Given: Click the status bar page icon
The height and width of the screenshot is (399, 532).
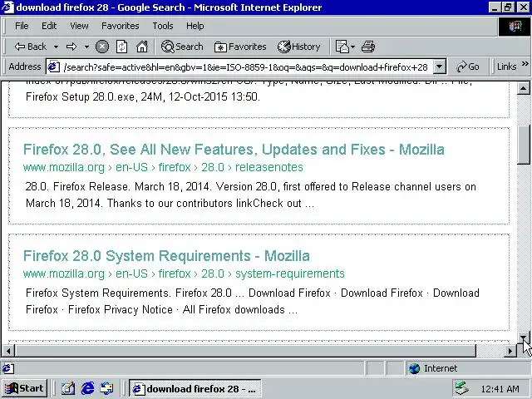Looking at the screenshot, I should tap(8, 368).
